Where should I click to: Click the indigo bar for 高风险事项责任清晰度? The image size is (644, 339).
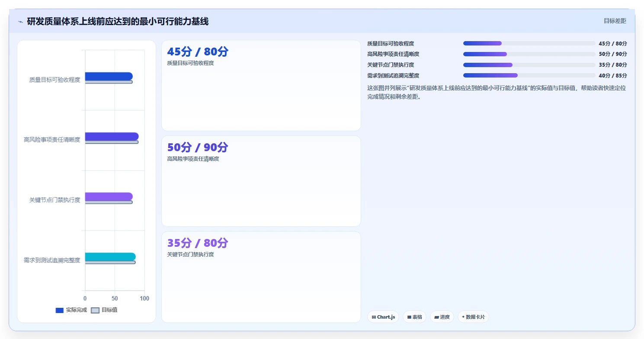(x=112, y=136)
